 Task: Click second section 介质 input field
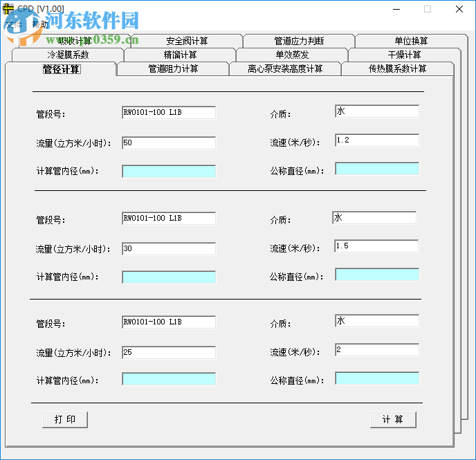[374, 218]
